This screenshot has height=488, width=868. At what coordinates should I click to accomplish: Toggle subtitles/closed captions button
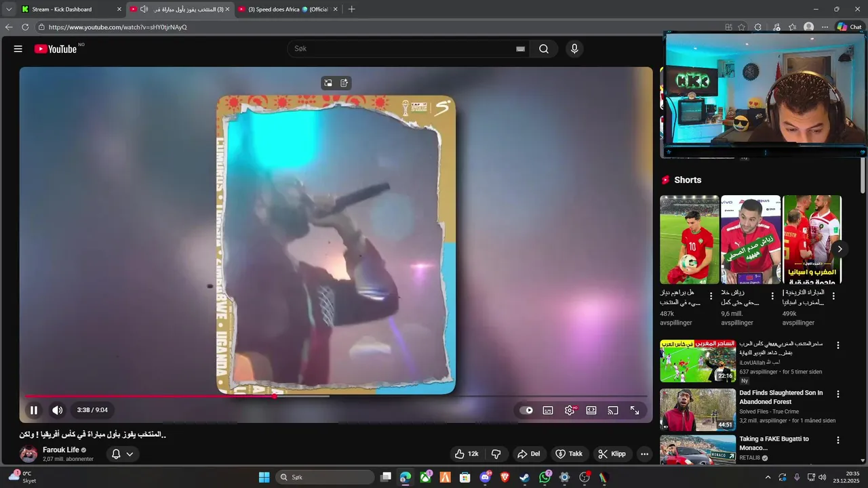coord(548,410)
